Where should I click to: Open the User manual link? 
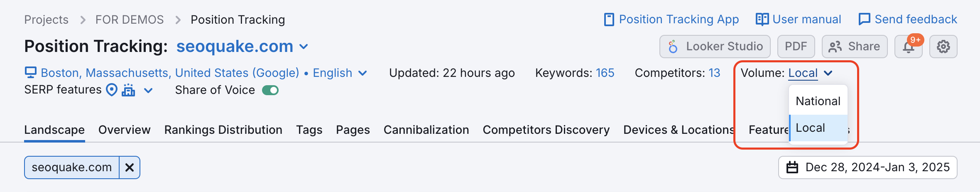coord(798,20)
